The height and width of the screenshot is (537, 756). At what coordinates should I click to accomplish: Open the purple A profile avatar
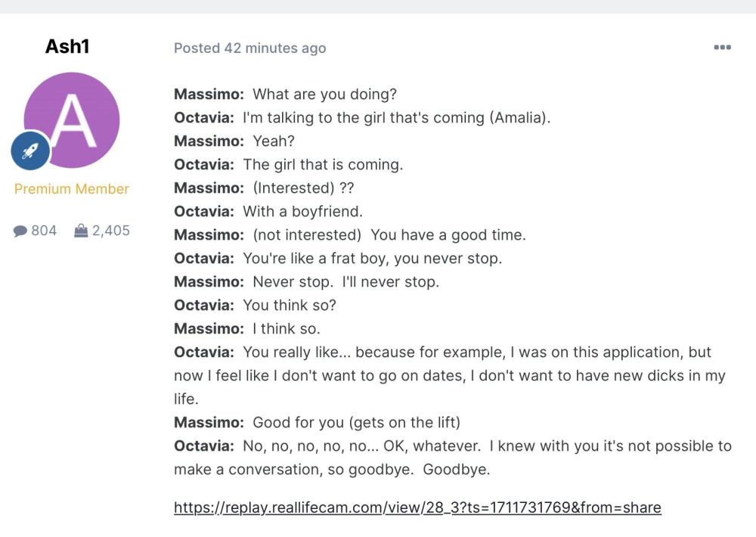click(72, 120)
